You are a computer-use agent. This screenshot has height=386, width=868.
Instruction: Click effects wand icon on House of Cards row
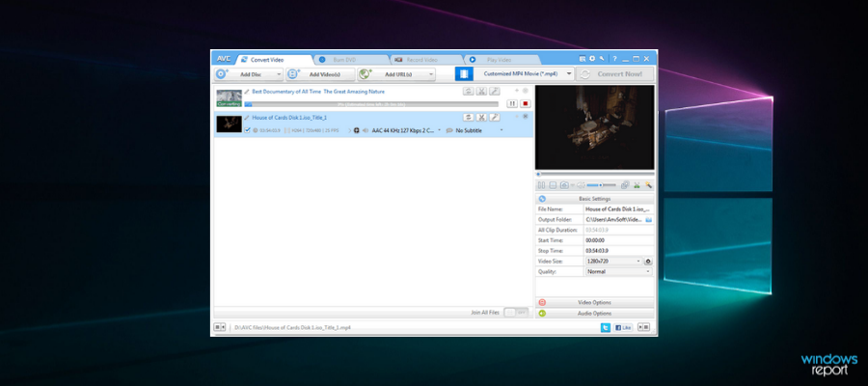click(x=495, y=118)
